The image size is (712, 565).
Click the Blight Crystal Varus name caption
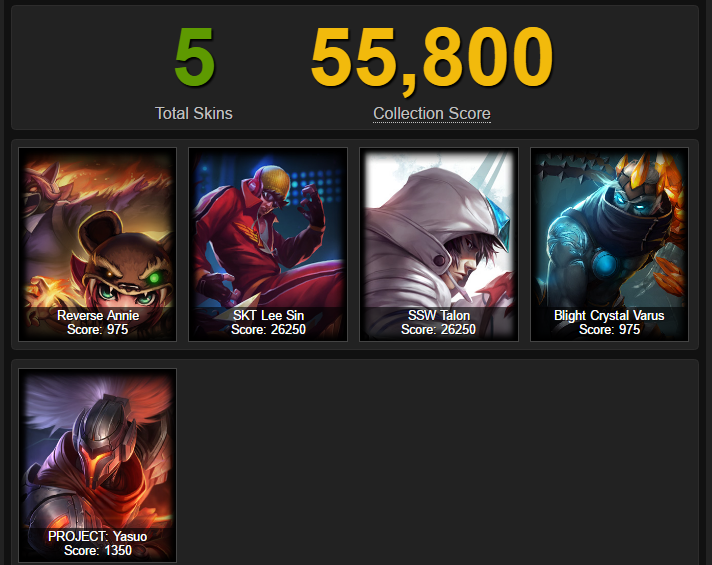[x=609, y=315]
